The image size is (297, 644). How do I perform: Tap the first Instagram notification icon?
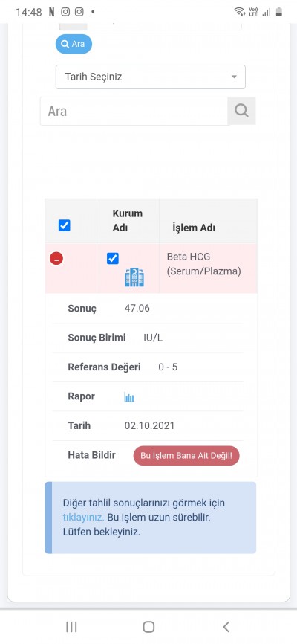[x=65, y=12]
